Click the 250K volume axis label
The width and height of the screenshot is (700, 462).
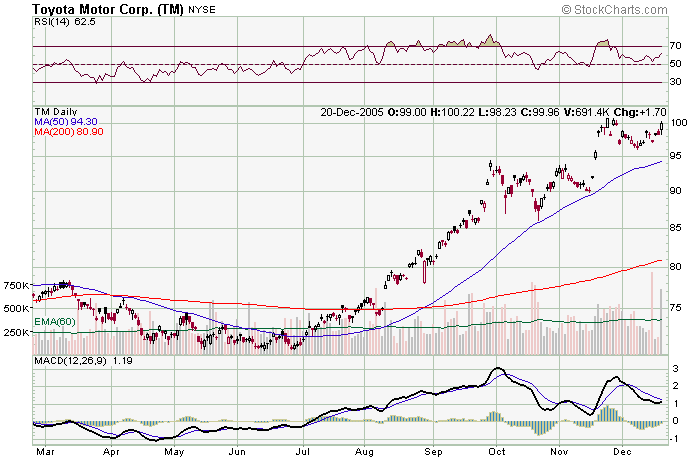tap(16, 333)
